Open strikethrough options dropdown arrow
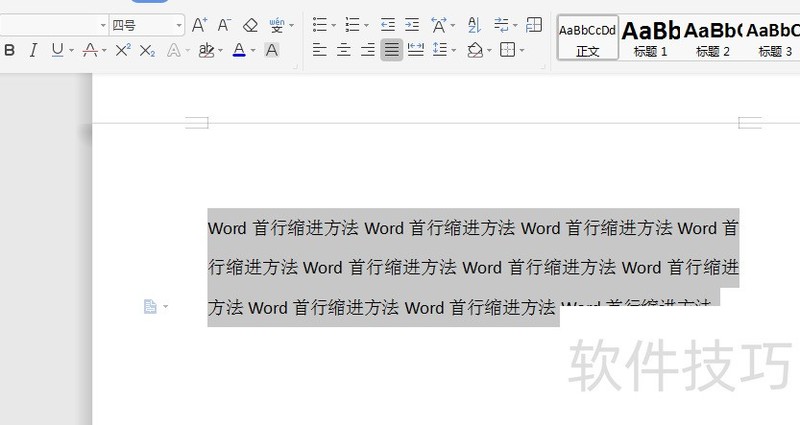The image size is (800, 425). pos(104,51)
